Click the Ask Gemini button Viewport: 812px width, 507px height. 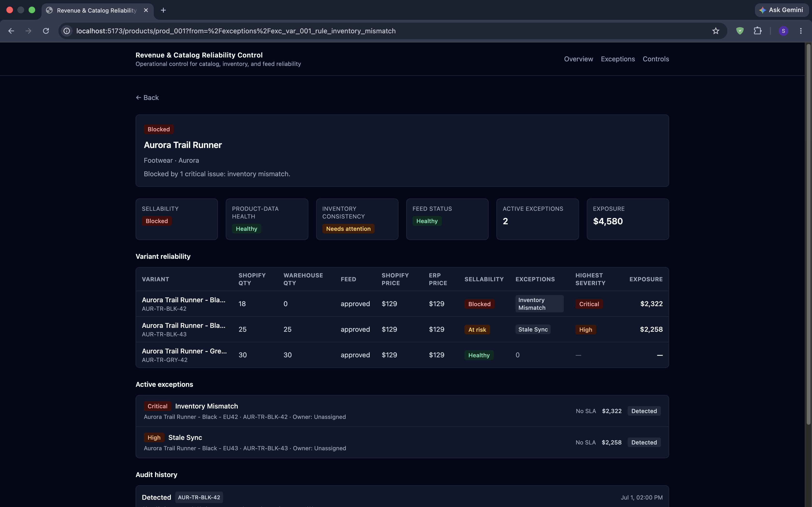coord(781,10)
